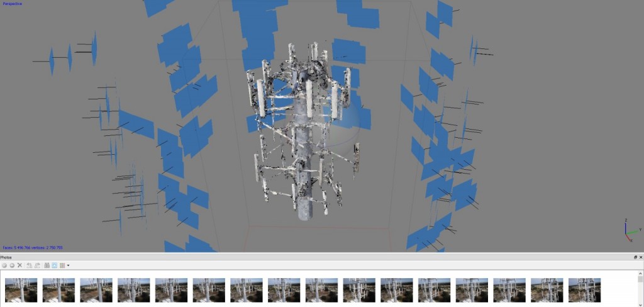This screenshot has width=644, height=307.
Task: Select the second photo thumbnail in Photos pane
Action: (x=58, y=290)
